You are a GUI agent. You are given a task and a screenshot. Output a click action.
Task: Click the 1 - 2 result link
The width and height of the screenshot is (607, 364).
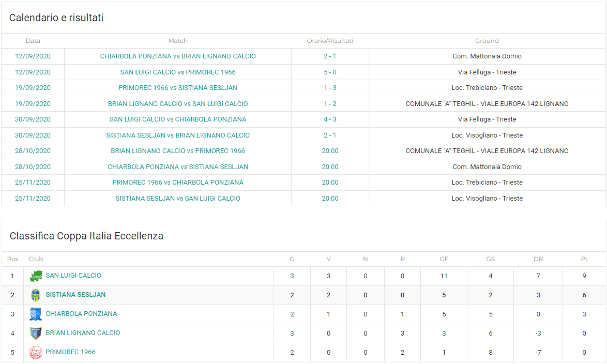[x=330, y=104]
